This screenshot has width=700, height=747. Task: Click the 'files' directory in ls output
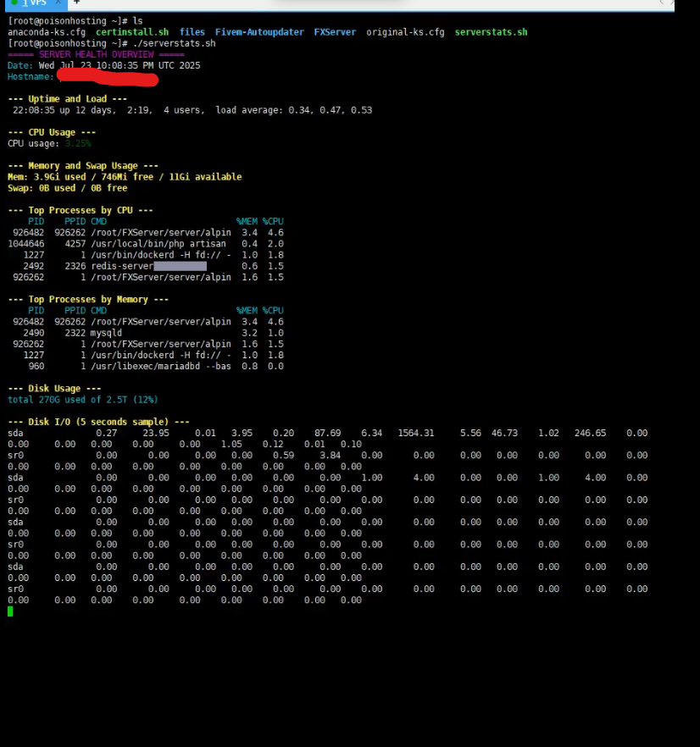(192, 32)
